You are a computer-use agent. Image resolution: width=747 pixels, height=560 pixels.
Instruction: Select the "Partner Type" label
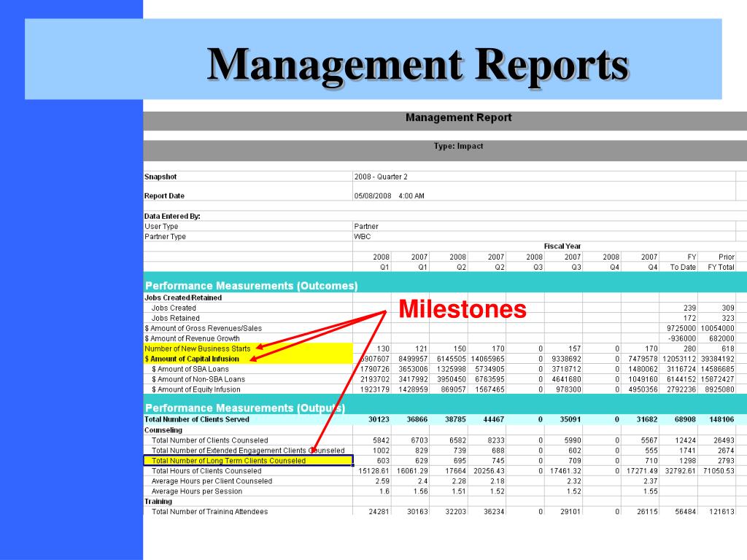[166, 237]
